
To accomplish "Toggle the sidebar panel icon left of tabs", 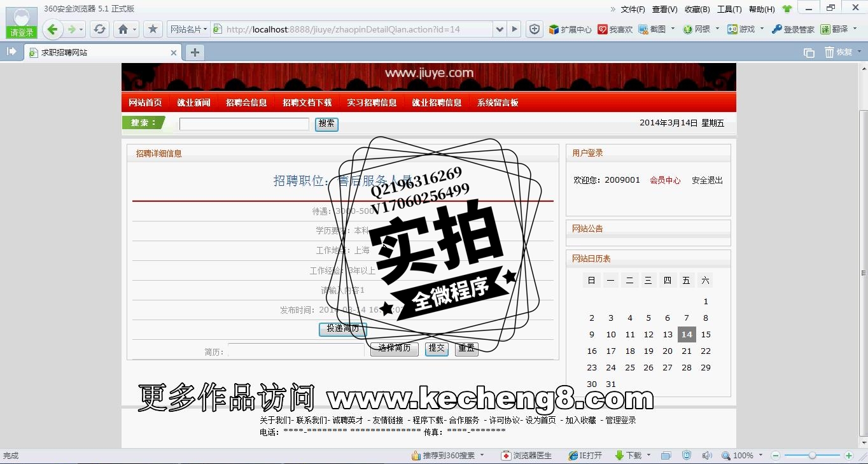I will [11, 52].
